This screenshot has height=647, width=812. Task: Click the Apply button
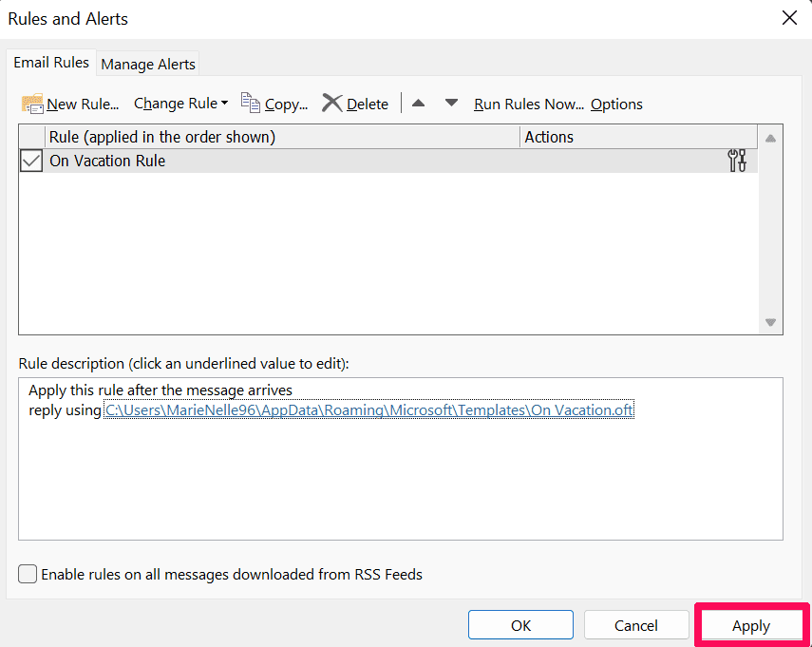(751, 625)
